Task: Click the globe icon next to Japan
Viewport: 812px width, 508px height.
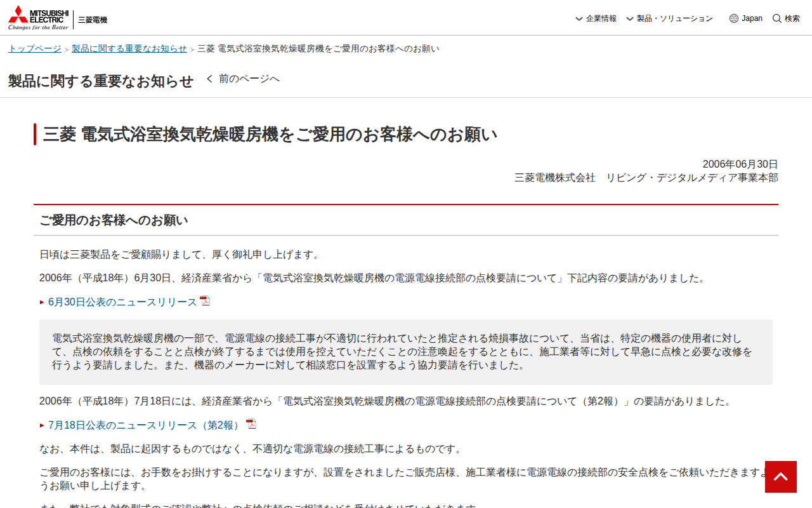Action: (734, 18)
